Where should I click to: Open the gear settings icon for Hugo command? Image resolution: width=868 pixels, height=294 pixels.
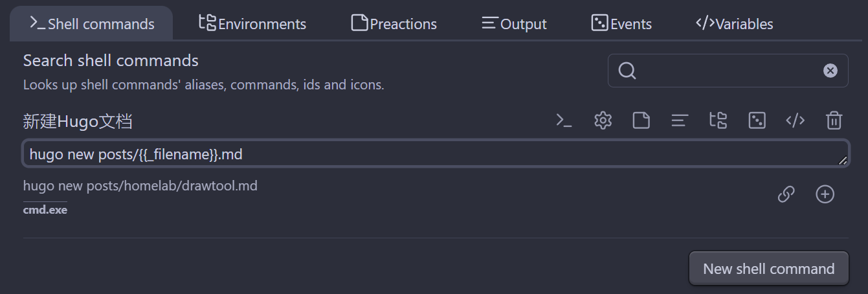tap(603, 120)
